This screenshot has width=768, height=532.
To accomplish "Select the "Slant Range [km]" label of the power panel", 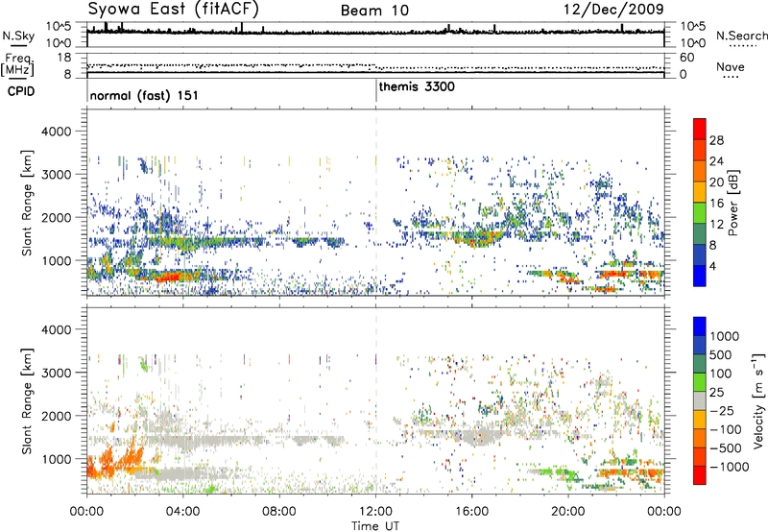I will pyautogui.click(x=27, y=203).
